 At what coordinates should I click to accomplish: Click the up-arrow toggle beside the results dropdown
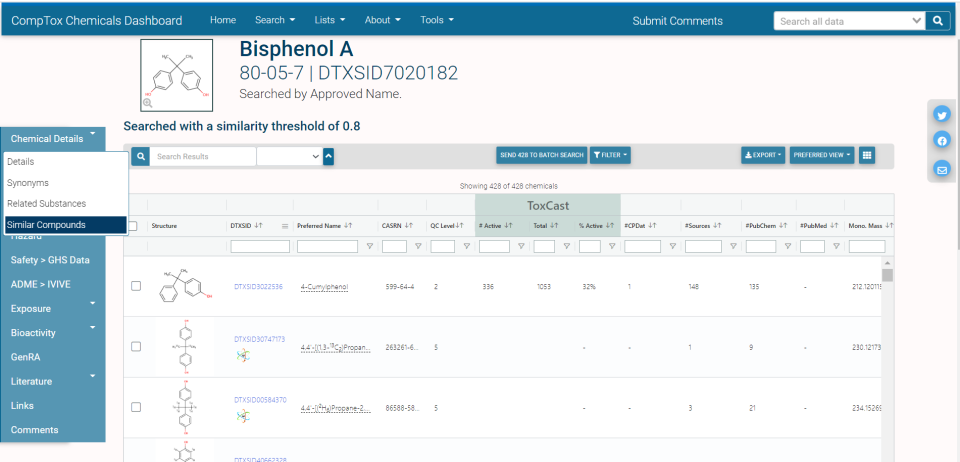pos(329,157)
